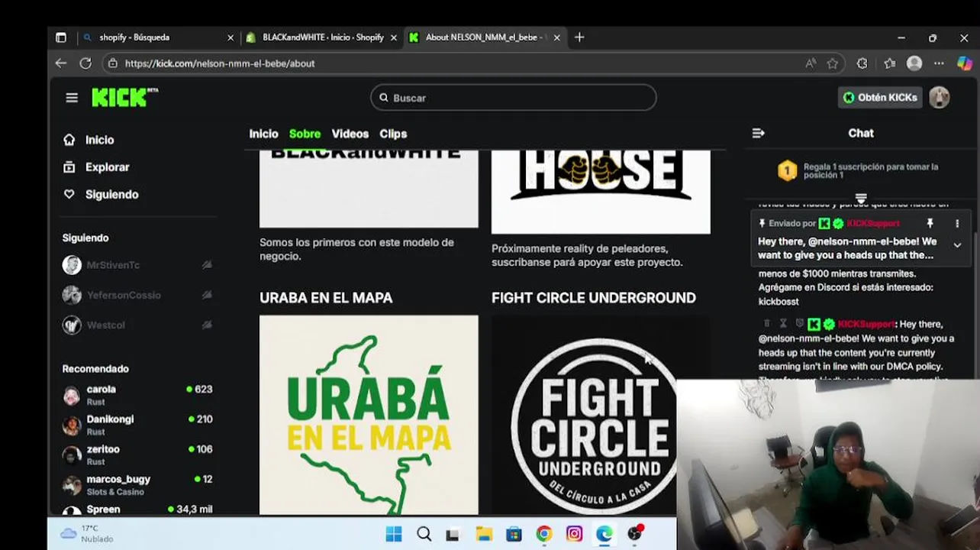Expand the pinned KICKSupport message
This screenshot has height=550, width=980.
point(957,245)
